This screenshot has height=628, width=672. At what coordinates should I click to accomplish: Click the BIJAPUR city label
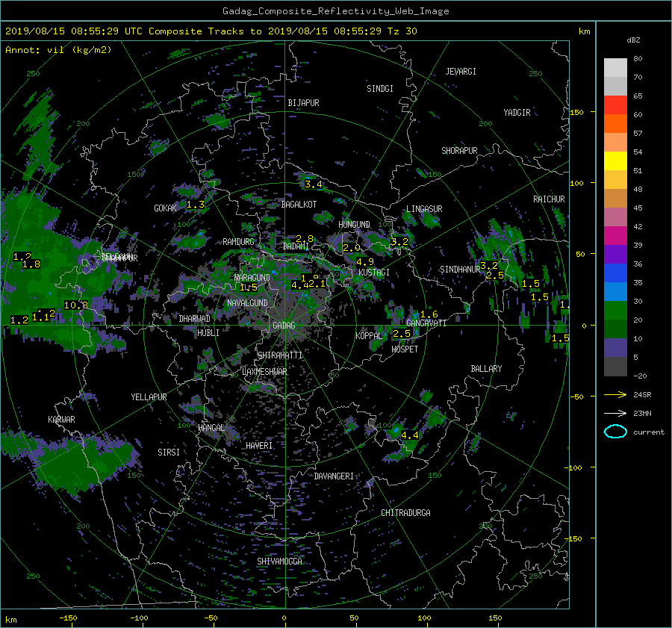303,103
